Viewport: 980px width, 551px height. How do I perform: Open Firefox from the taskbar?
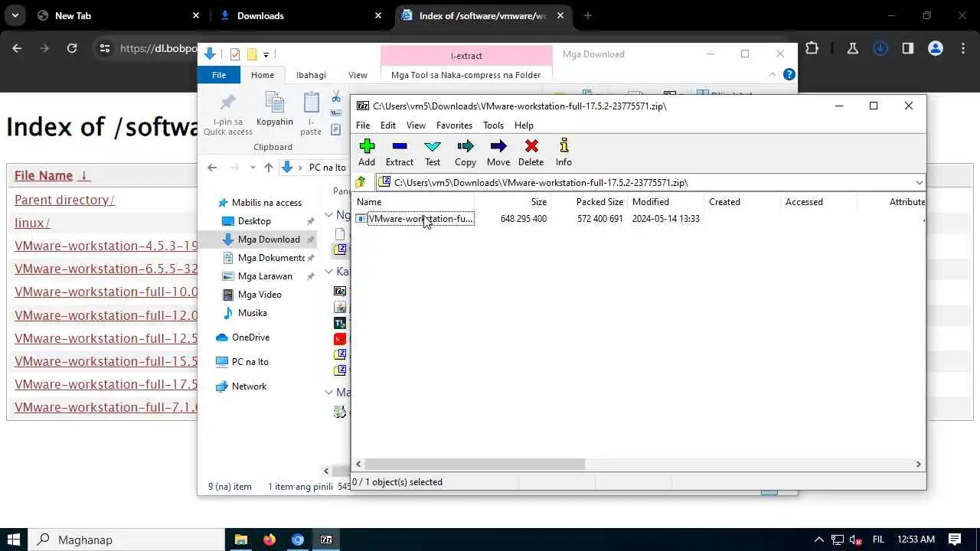tap(269, 540)
